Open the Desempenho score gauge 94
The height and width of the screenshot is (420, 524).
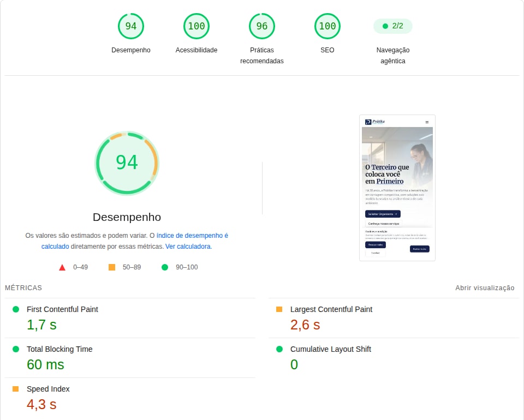[x=130, y=26]
